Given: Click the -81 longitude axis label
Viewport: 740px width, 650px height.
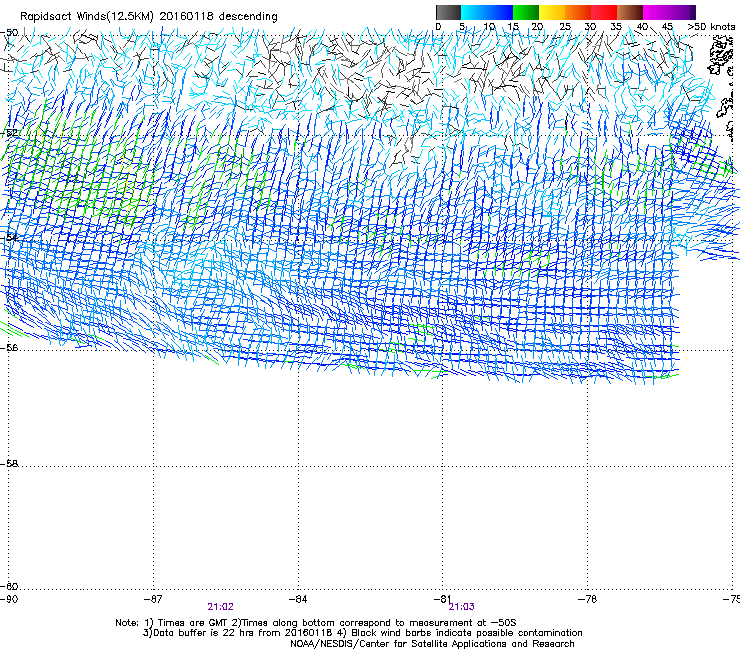Looking at the screenshot, I should click(x=442, y=599).
